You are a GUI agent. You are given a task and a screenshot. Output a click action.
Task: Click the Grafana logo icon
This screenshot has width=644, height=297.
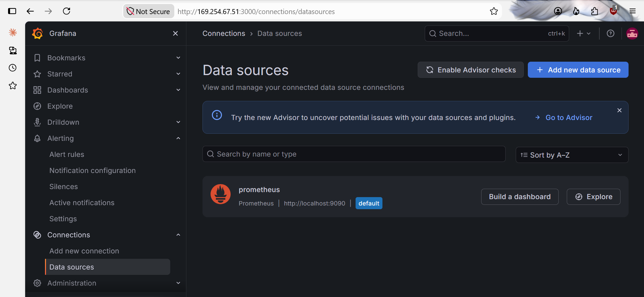point(38,33)
